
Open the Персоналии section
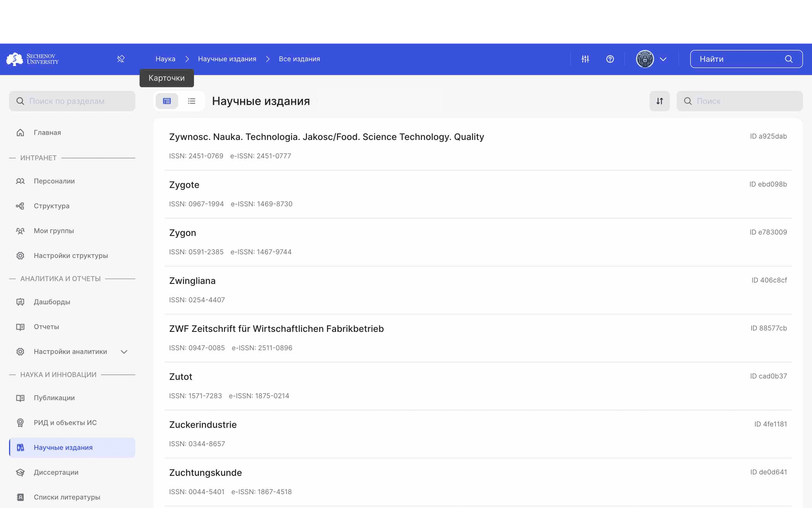pyautogui.click(x=72, y=181)
